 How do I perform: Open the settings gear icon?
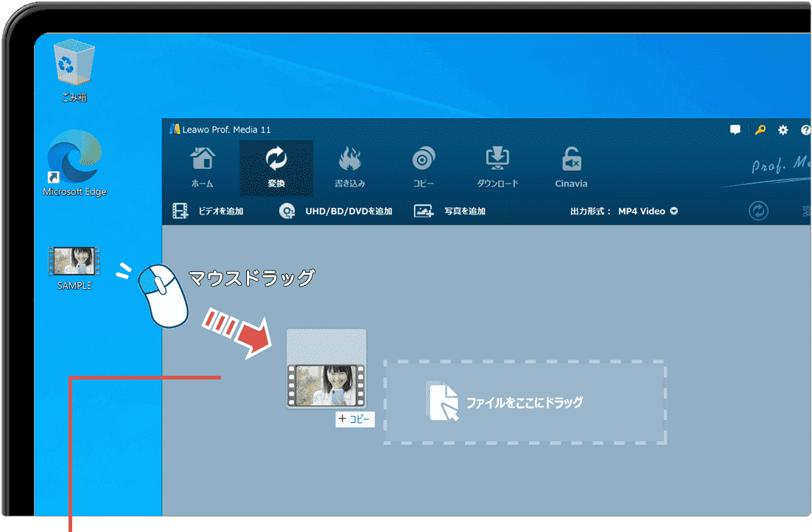pyautogui.click(x=783, y=130)
